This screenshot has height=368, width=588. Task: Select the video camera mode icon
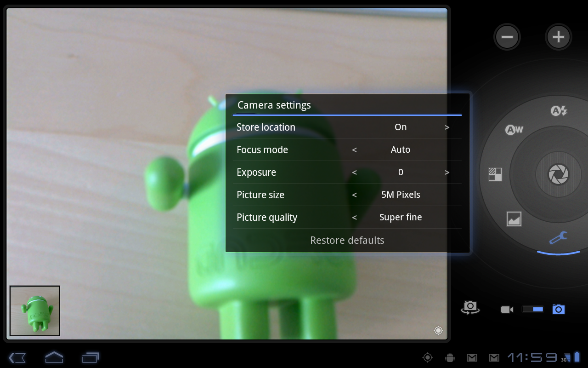(507, 310)
